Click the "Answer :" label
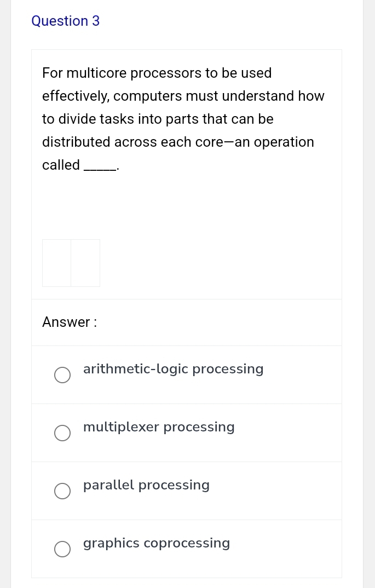Viewport: 375px width, 588px height. pos(70,322)
